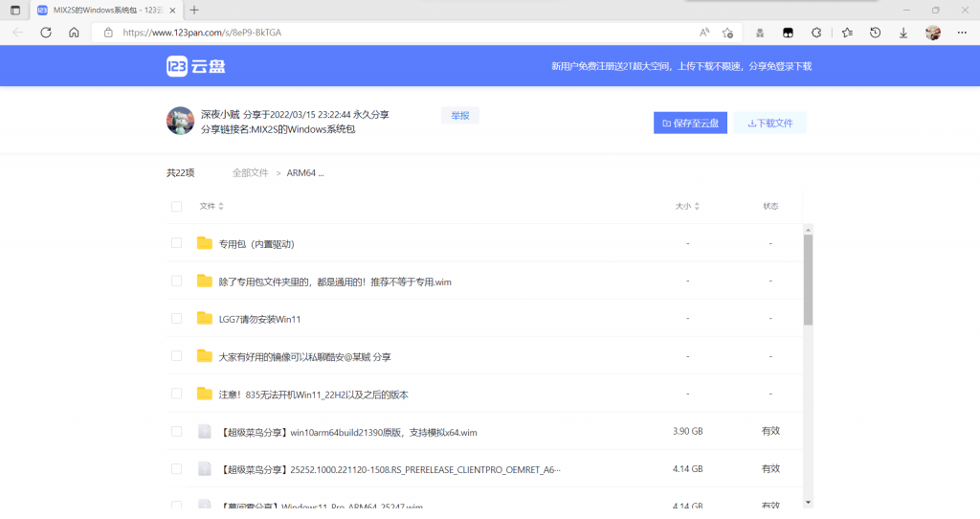Open browser history icon

click(875, 32)
